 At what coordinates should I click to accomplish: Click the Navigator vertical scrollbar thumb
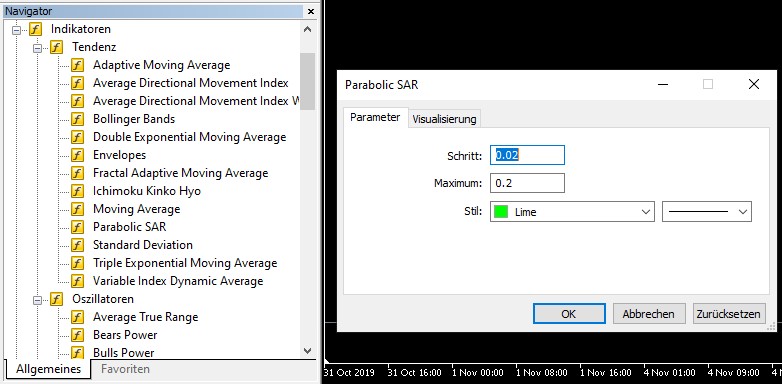[x=307, y=81]
